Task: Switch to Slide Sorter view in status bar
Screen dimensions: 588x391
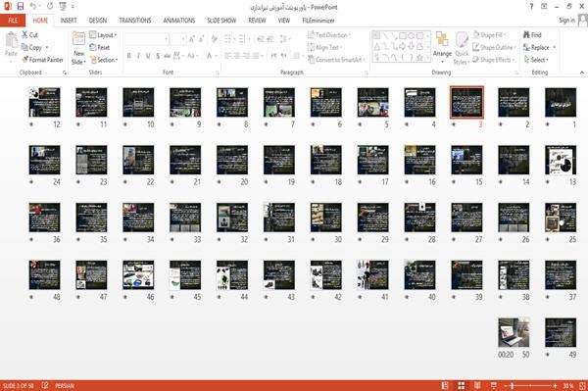Action: point(462,385)
